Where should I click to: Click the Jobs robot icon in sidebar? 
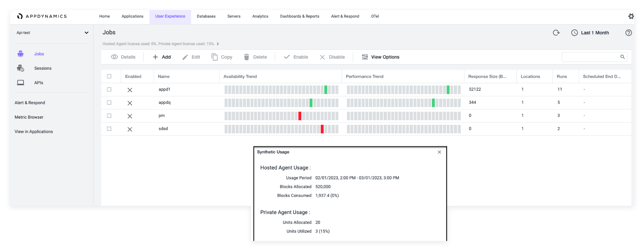20,54
